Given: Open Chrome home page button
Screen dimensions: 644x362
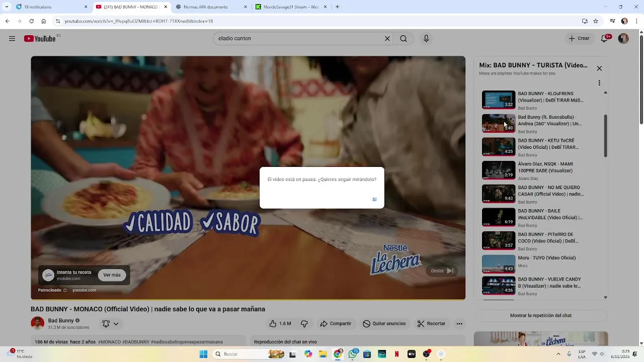Looking at the screenshot, I should [x=44, y=21].
